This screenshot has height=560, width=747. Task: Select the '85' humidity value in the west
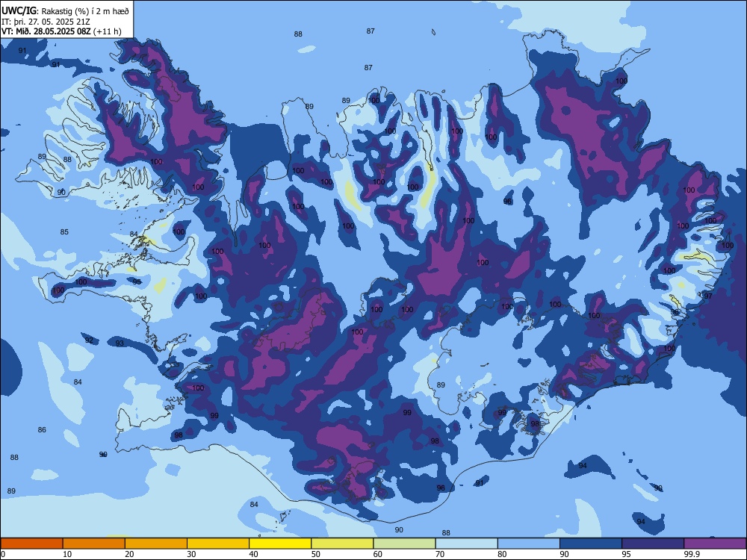pyautogui.click(x=64, y=232)
